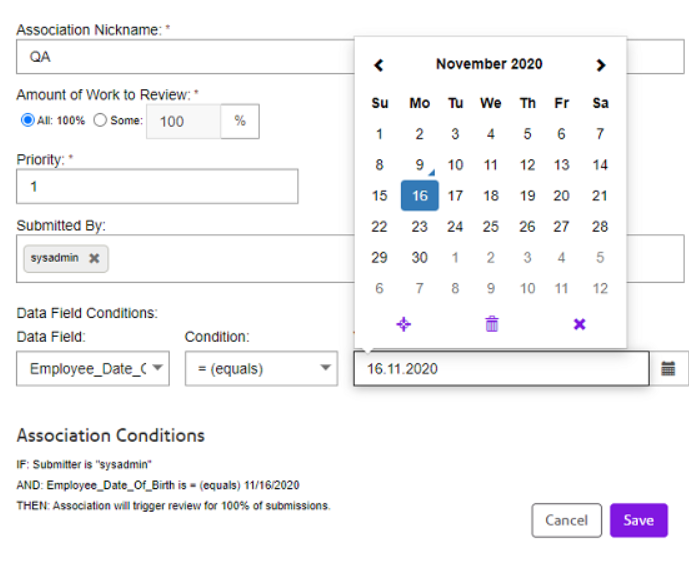Click the Save button

click(x=639, y=520)
